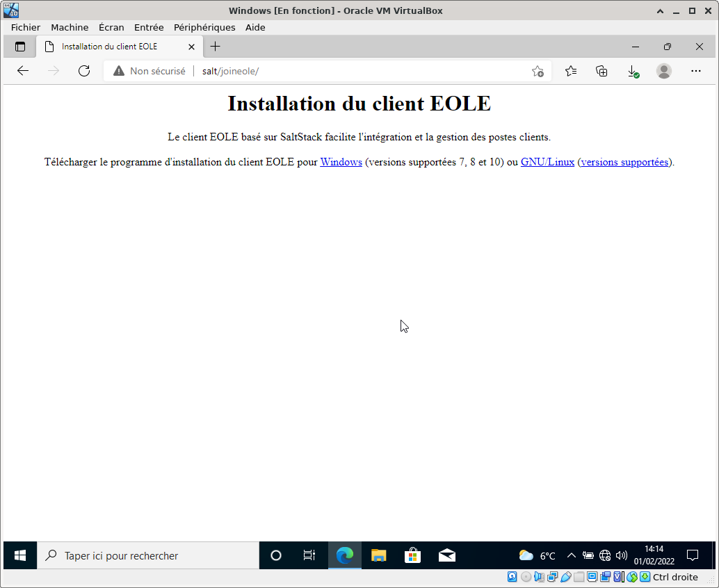Click VirtualBox CPU virtualization status icon
The height and width of the screenshot is (588, 719).
[x=619, y=577]
